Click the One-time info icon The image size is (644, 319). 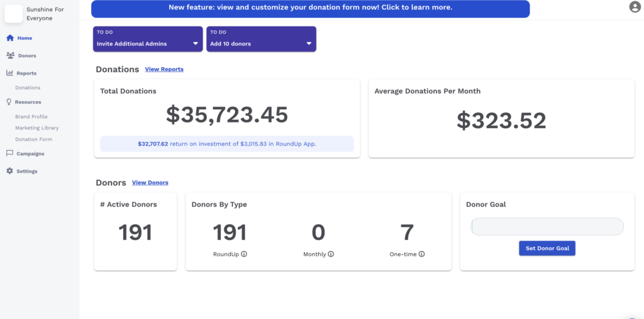pyautogui.click(x=422, y=254)
